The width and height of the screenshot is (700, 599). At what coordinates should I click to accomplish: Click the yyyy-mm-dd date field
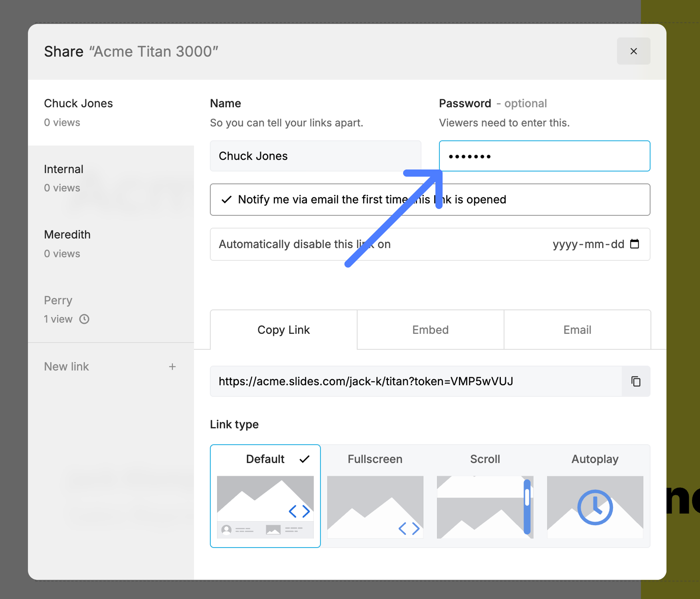pyautogui.click(x=588, y=244)
